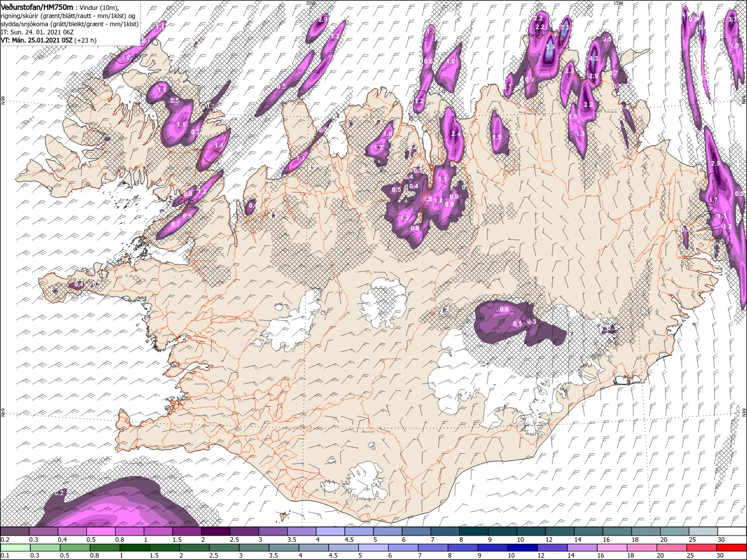Pick the navy blue 10 swatch on lower scale
The height and width of the screenshot is (560, 747).
521,548
